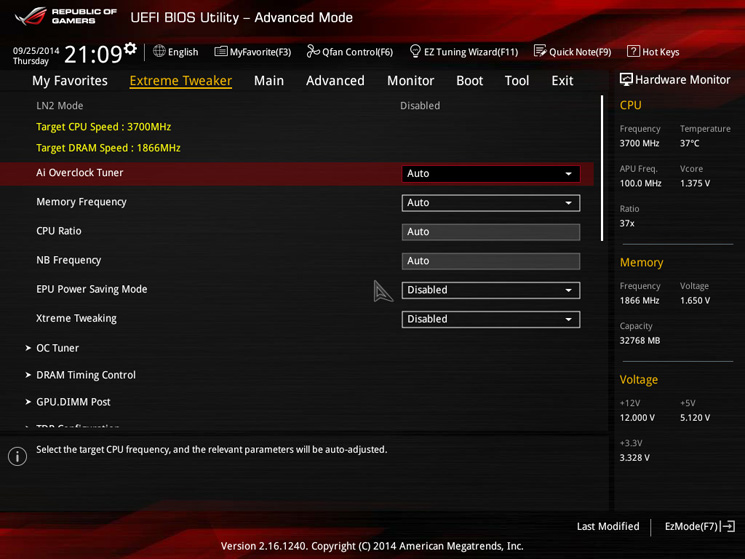Switch to the Boot tab
This screenshot has width=745, height=559.
pyautogui.click(x=469, y=81)
